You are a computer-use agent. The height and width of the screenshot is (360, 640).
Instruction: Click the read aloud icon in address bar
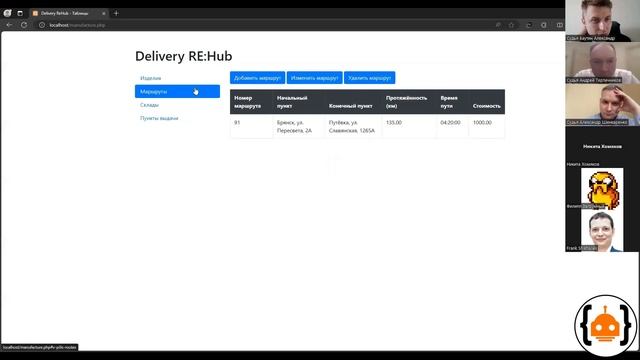pyautogui.click(x=498, y=25)
